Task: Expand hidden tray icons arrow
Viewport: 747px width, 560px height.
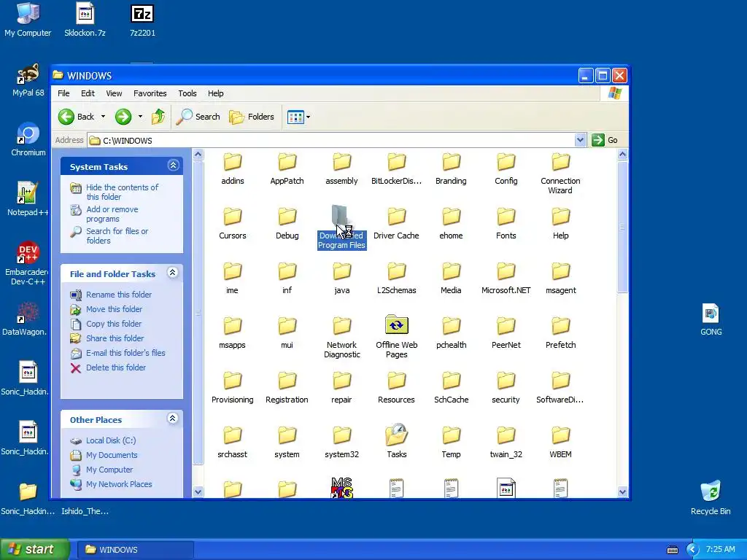Action: [x=692, y=550]
